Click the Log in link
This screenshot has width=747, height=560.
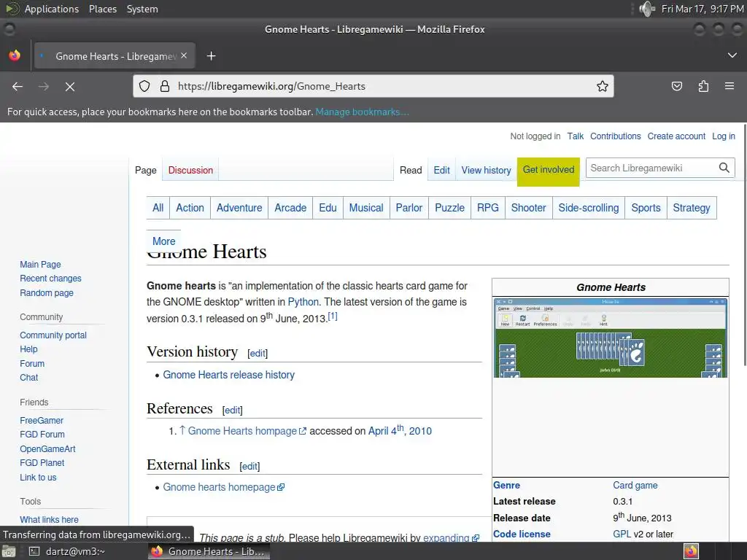723,136
